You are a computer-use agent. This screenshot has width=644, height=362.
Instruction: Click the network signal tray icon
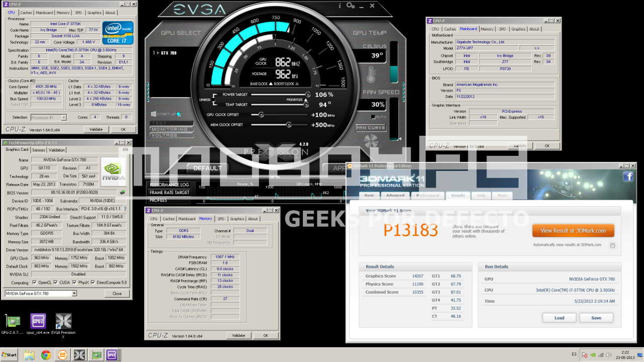tap(600, 355)
